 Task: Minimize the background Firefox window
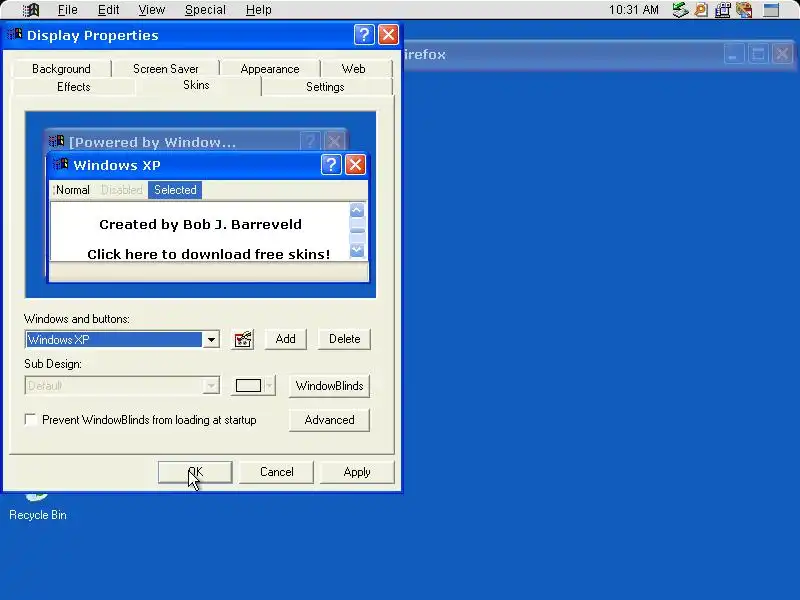[734, 54]
